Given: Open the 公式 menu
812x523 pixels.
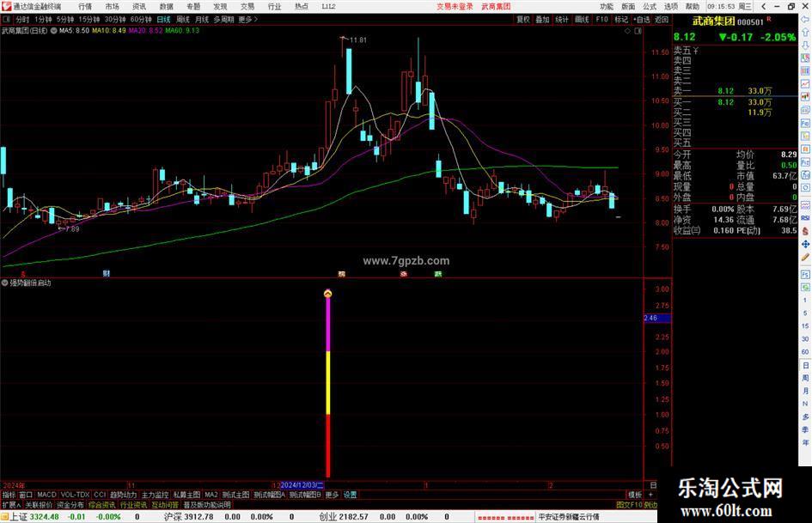Looking at the screenshot, I should pos(650,6).
